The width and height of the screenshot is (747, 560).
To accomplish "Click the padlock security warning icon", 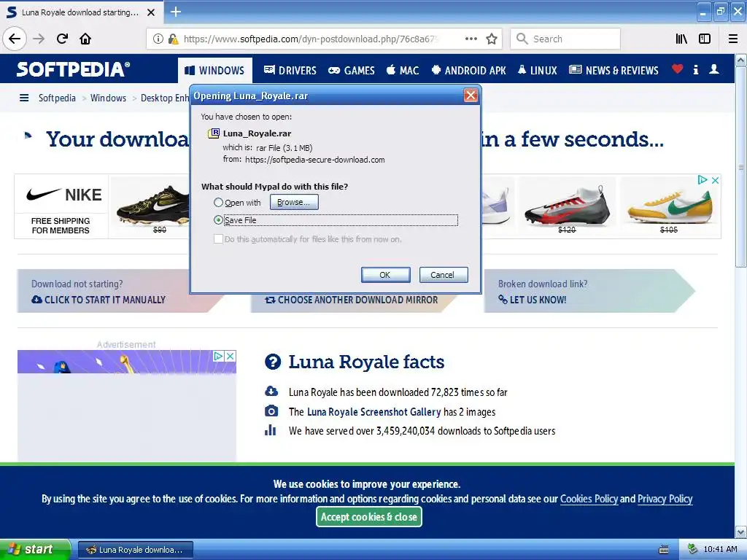I will tap(173, 39).
